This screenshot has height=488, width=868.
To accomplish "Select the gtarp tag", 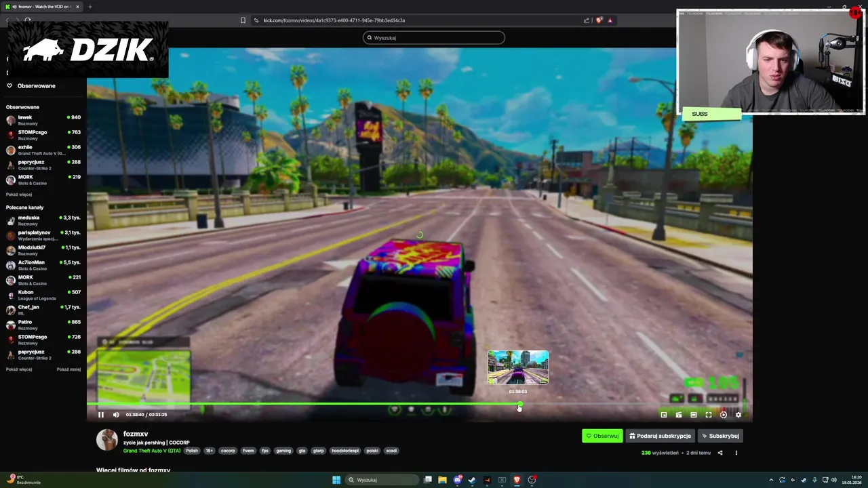I will click(x=318, y=451).
